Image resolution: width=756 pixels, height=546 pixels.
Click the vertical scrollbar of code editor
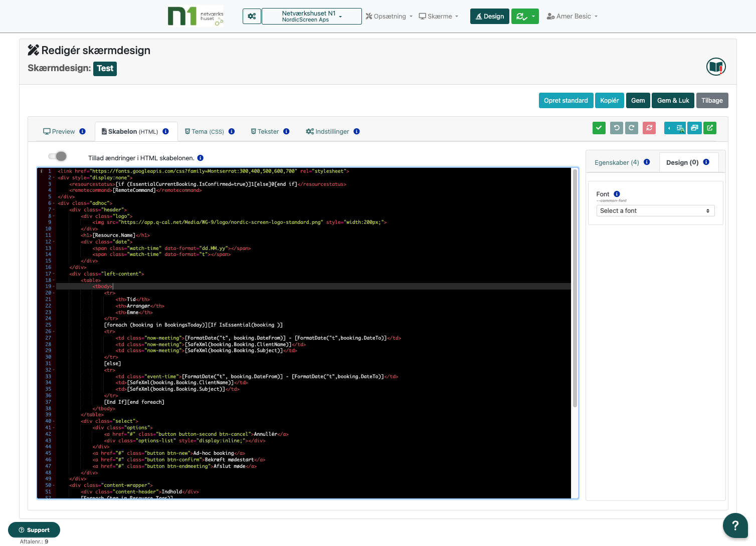[575, 289]
